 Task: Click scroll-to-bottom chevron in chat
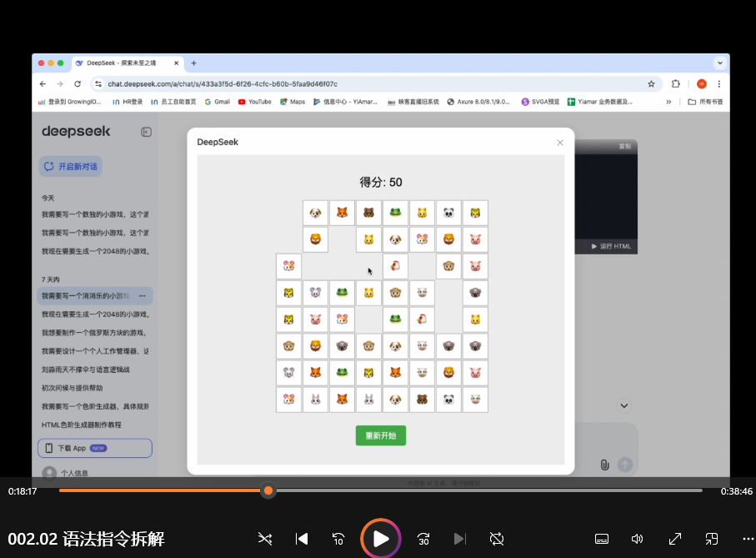coord(624,405)
